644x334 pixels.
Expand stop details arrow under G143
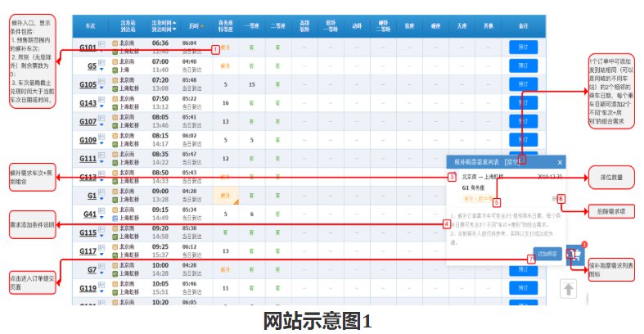click(x=101, y=106)
